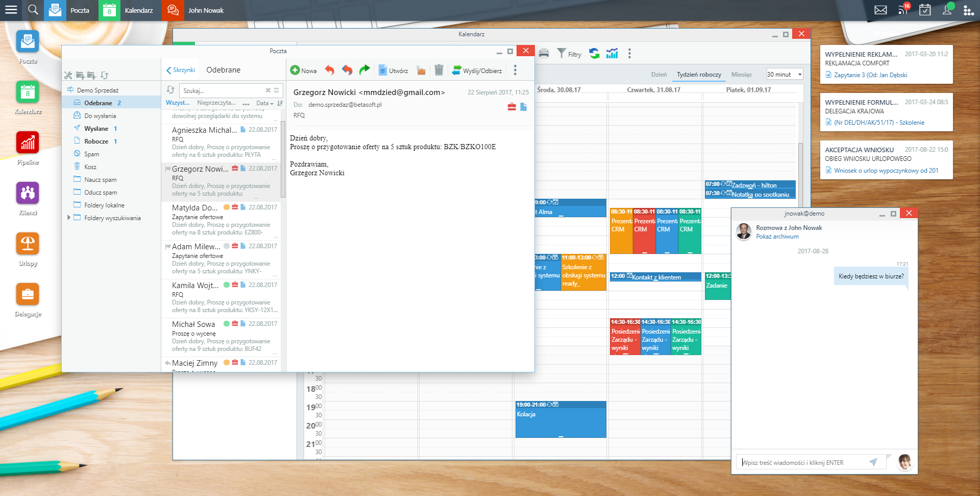Select the Miesiąc calendar view tab

pos(742,75)
